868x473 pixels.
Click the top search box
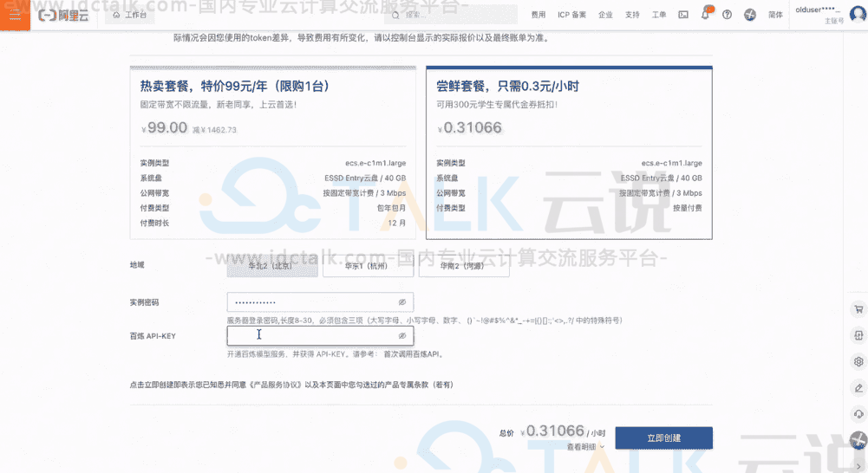click(x=451, y=15)
